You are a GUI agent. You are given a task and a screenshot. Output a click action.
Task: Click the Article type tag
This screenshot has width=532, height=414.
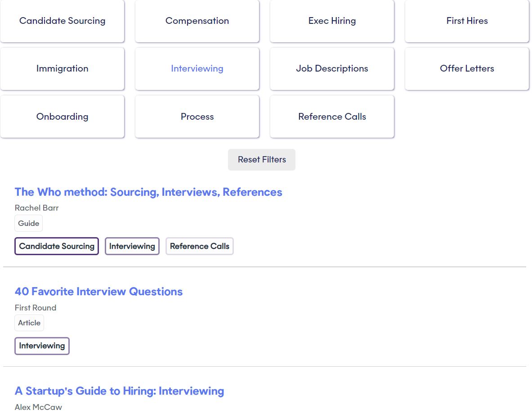pos(29,323)
